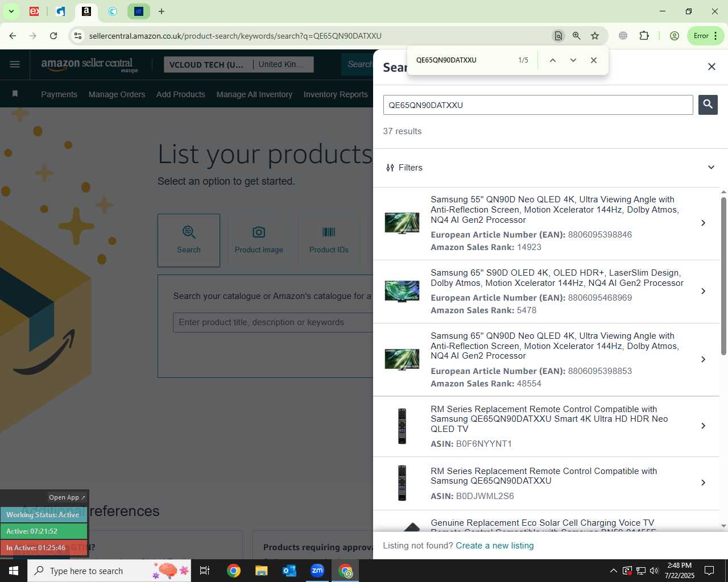Click Create a new listing link
728x582 pixels.
tap(495, 546)
